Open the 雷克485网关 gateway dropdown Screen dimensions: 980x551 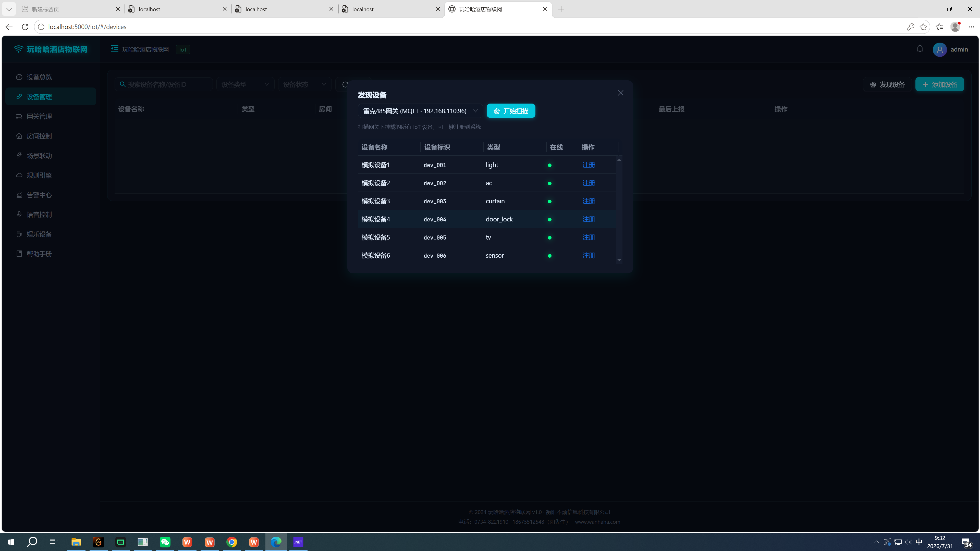point(420,111)
